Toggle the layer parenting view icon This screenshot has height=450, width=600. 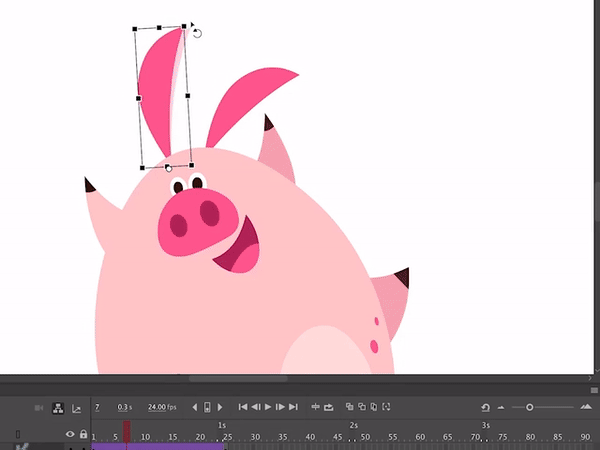point(58,408)
